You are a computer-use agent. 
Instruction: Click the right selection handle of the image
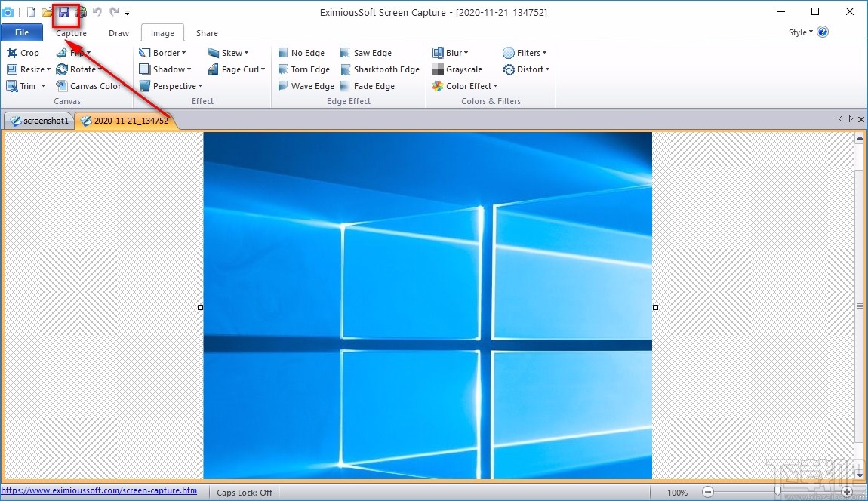coord(655,307)
